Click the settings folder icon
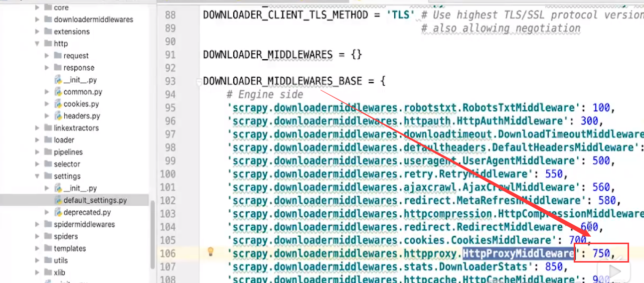The width and height of the screenshot is (644, 283). [x=48, y=176]
